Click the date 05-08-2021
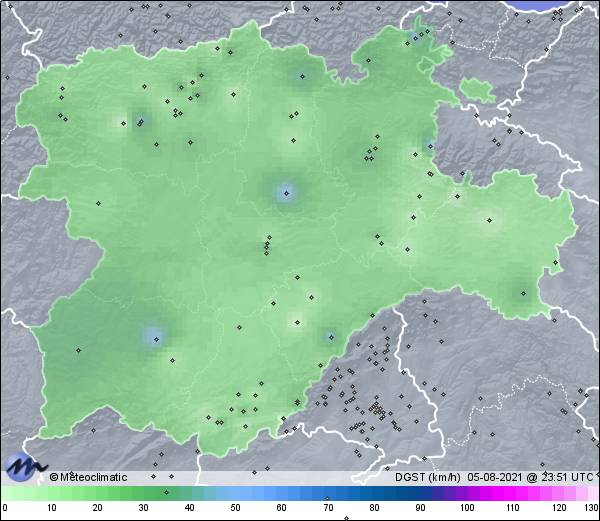 pos(495,477)
